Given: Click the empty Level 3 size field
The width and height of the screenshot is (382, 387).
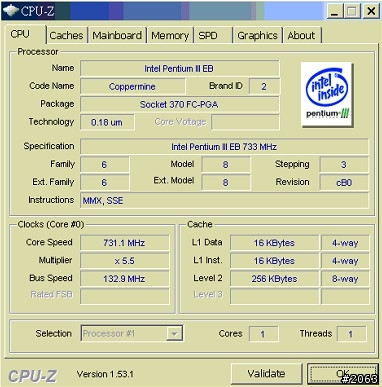Looking at the screenshot, I should pyautogui.click(x=274, y=296).
